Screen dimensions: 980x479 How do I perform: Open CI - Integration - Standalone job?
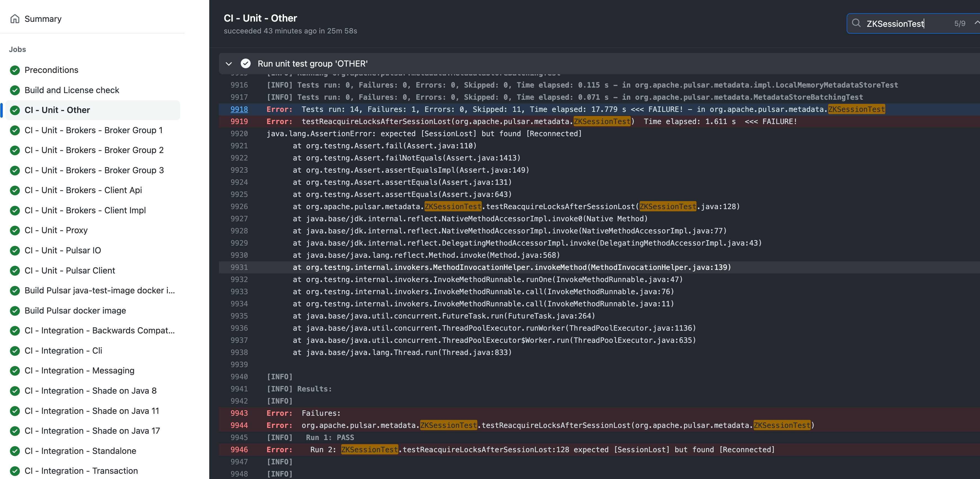[80, 451]
